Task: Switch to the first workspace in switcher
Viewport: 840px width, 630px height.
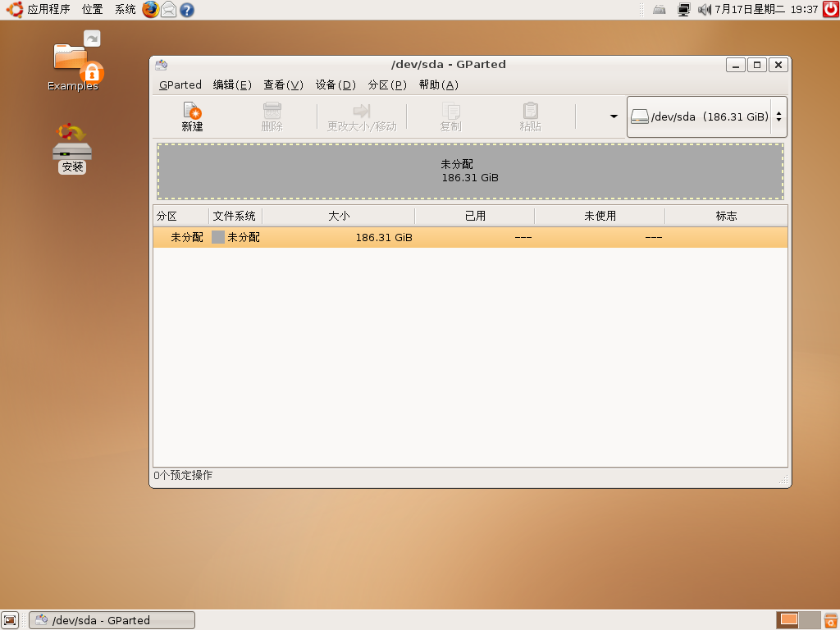Action: click(x=788, y=620)
